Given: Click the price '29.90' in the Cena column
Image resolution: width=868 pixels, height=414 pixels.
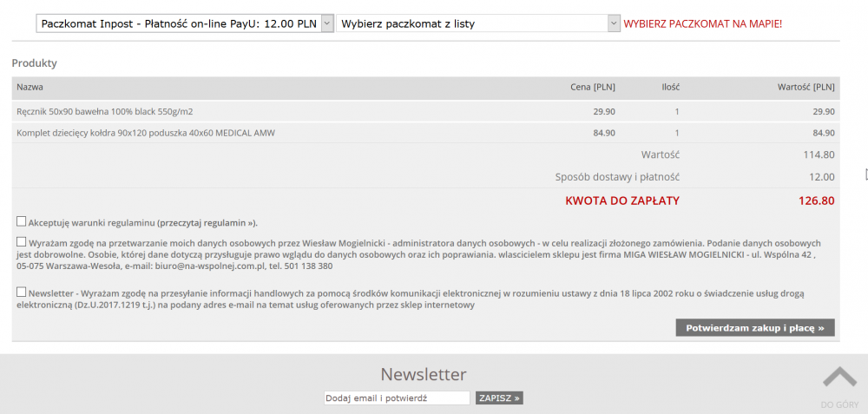Looking at the screenshot, I should coord(604,112).
